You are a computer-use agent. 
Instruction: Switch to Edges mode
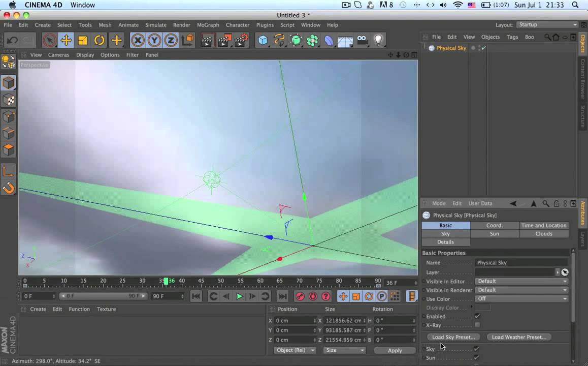click(x=9, y=133)
